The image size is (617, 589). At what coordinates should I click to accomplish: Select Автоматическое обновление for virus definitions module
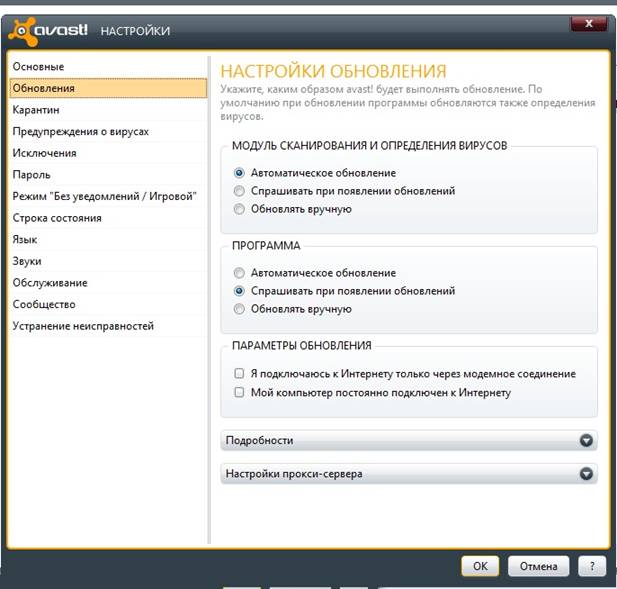[239, 173]
